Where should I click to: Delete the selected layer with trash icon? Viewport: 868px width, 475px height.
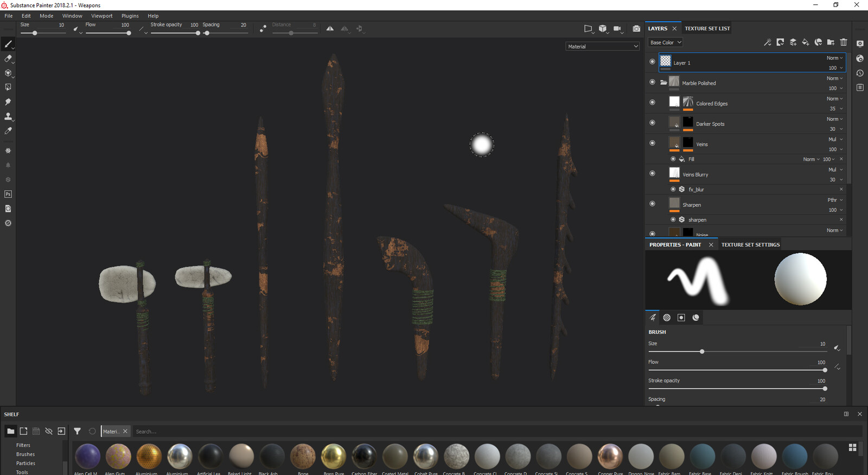[x=844, y=42]
